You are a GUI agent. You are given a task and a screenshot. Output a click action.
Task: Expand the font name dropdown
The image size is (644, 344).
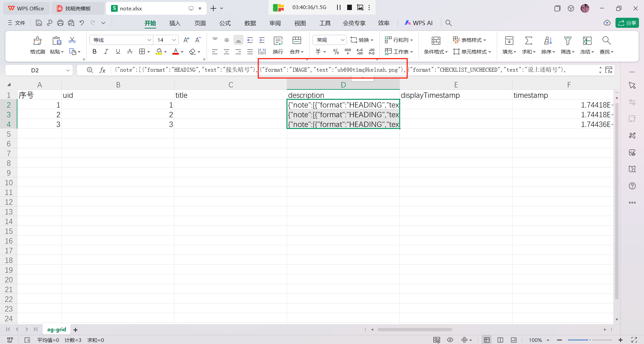149,40
